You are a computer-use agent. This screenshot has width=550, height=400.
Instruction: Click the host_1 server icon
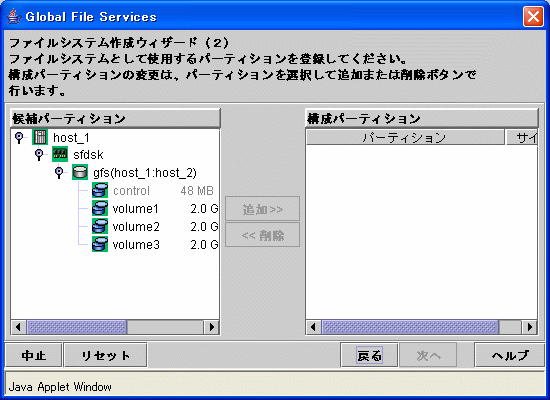click(x=40, y=137)
